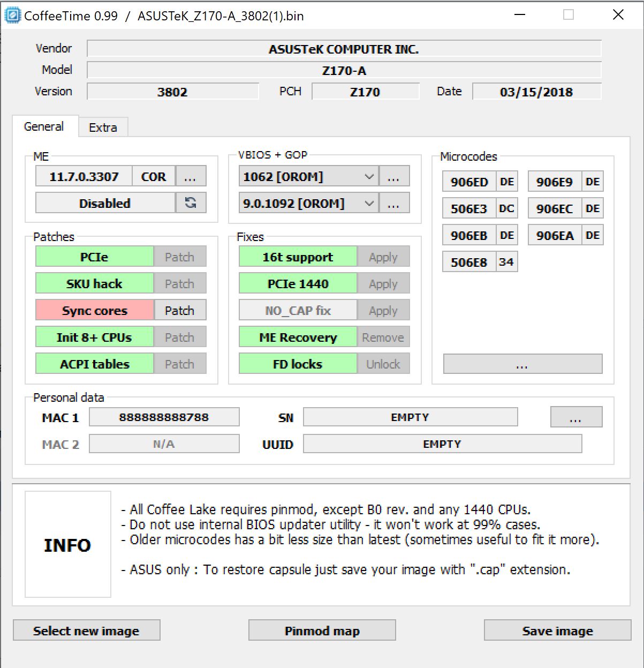Click Apply next to 16t support
Image resolution: width=644 pixels, height=668 pixels.
(x=383, y=257)
